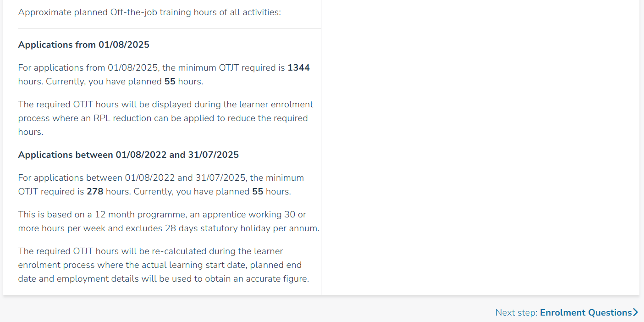Click the bold 1344 hours value

point(298,67)
